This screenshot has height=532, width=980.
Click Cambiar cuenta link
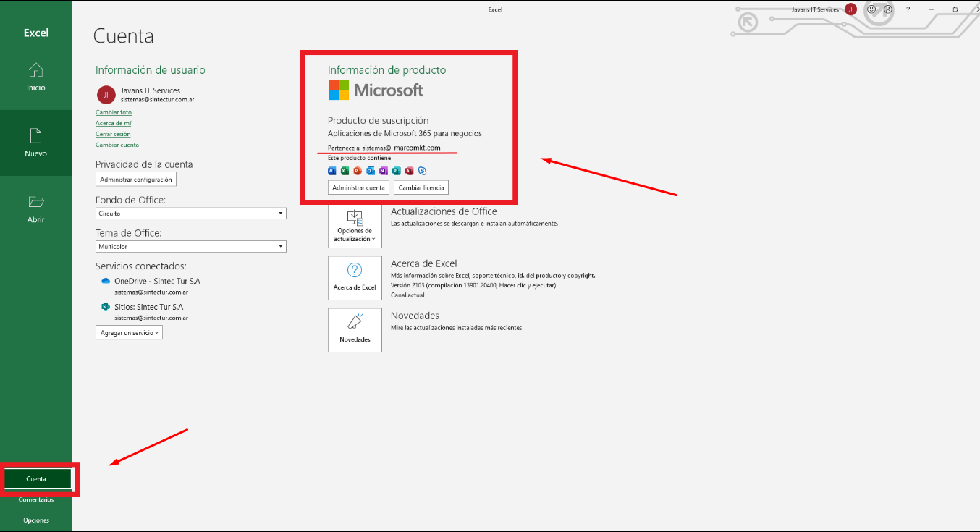pos(117,145)
